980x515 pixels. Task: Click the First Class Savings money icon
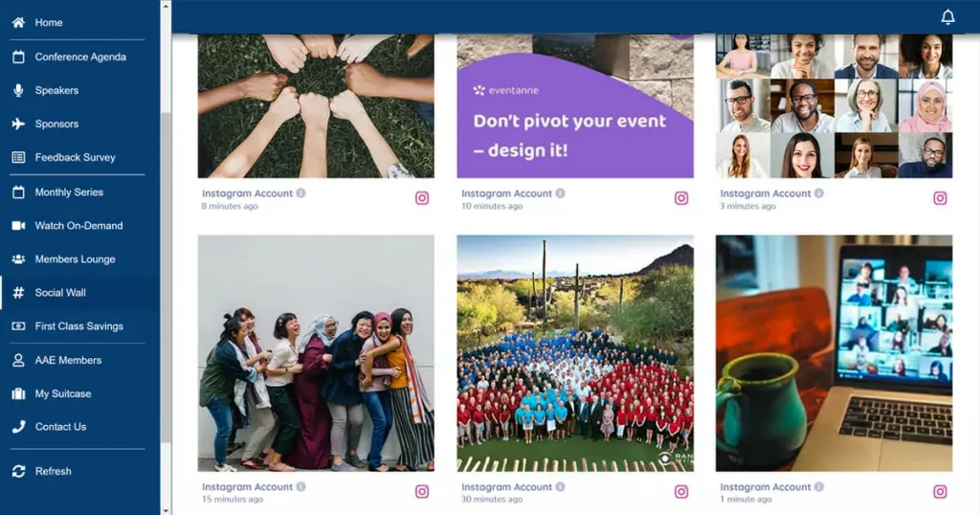[18, 326]
